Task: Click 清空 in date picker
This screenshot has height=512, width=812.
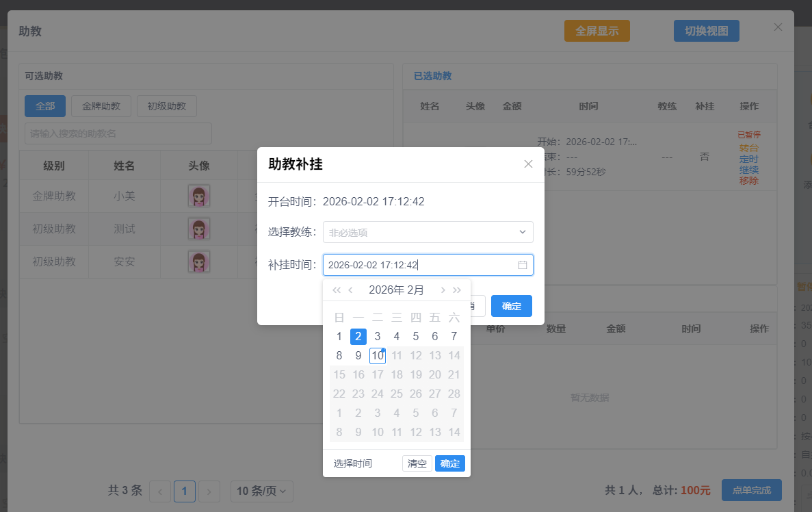Action: [417, 463]
